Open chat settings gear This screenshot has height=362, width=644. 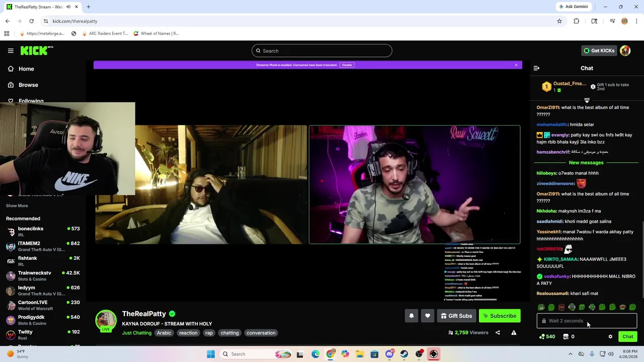610,336
